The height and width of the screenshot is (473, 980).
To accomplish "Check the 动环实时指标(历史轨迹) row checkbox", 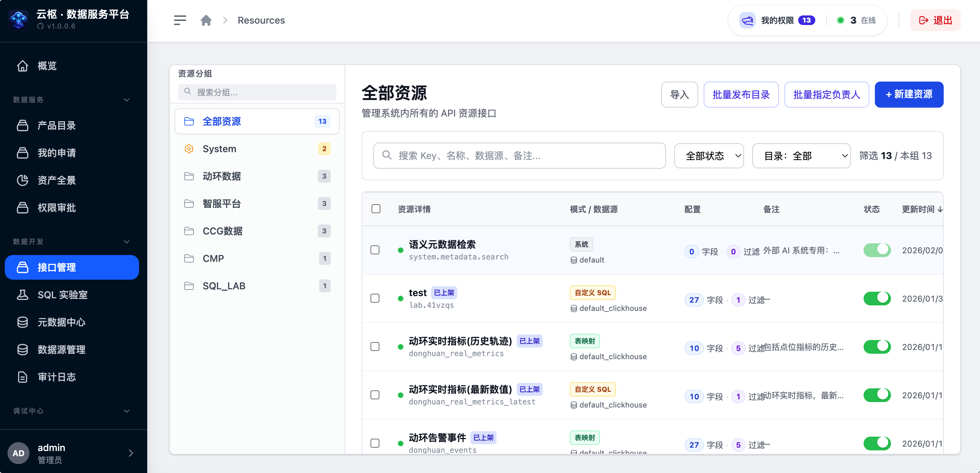I will [375, 347].
